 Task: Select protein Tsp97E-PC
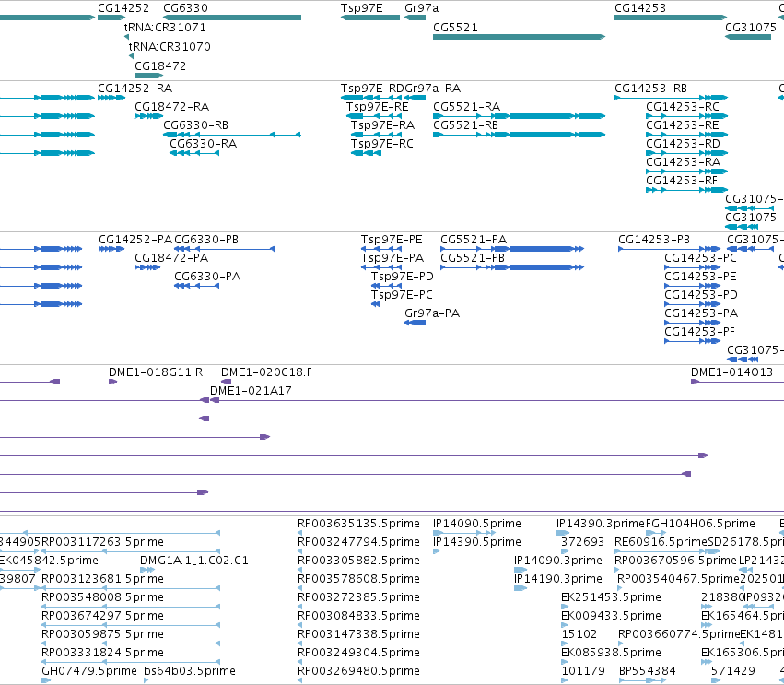tap(402, 295)
